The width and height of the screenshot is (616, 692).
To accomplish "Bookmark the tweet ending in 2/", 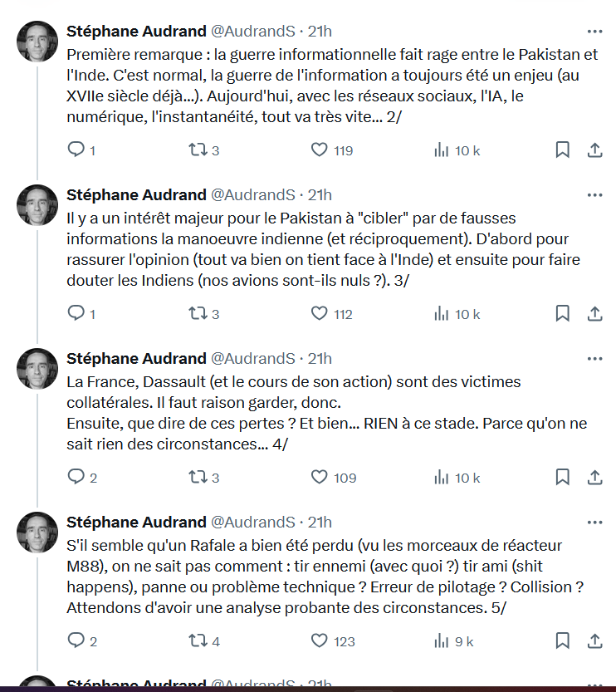I will coord(562,150).
